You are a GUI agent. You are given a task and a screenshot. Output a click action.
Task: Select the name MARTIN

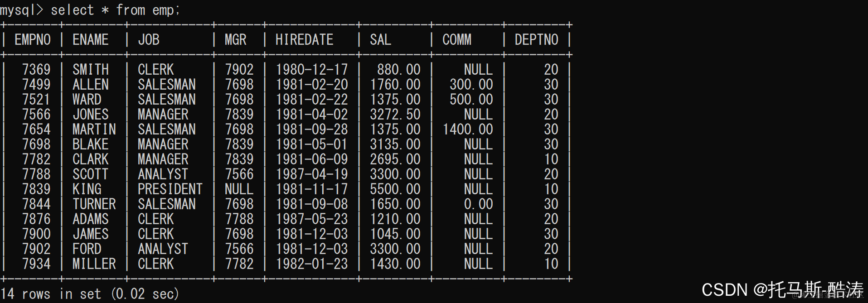point(94,130)
